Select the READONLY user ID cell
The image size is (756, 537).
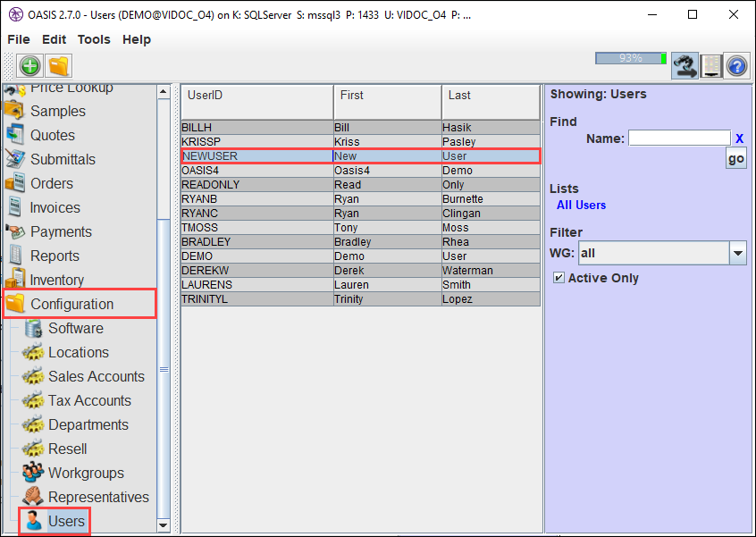tap(257, 185)
